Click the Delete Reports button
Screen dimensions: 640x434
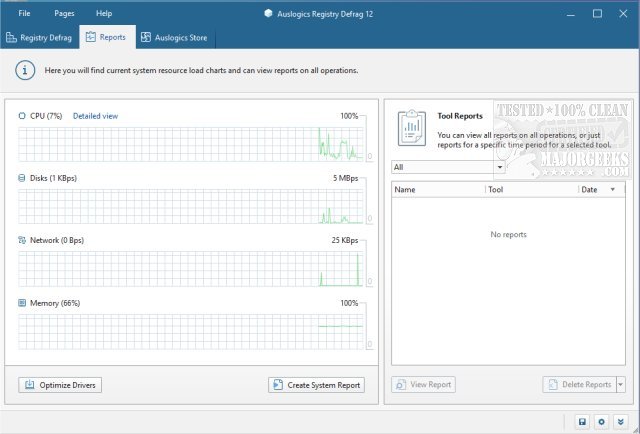tap(579, 385)
